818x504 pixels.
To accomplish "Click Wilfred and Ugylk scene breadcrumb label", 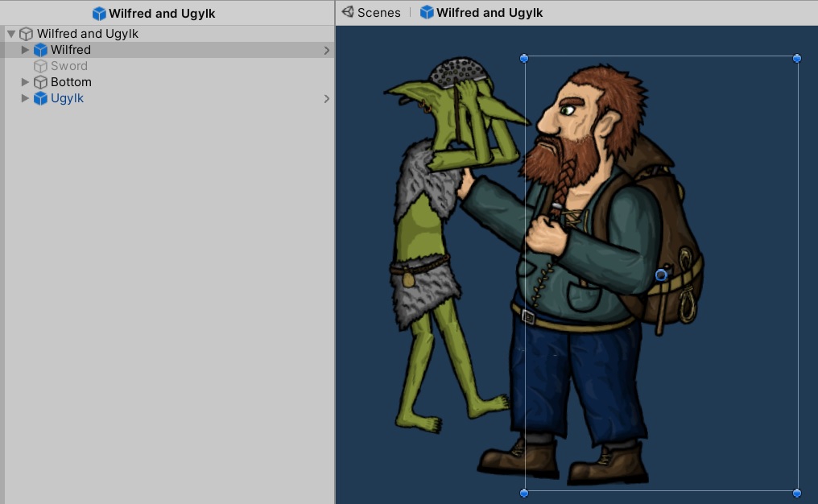I will coord(490,13).
